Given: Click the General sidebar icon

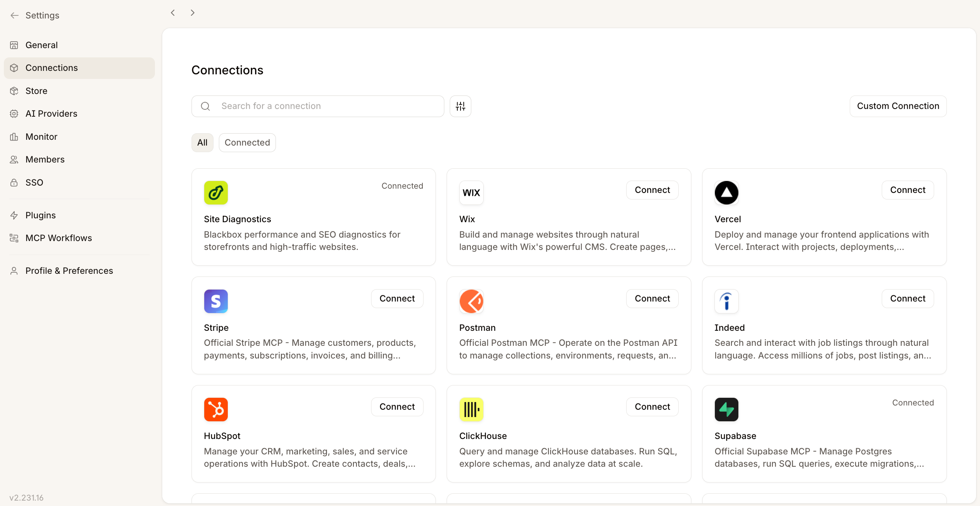Looking at the screenshot, I should click(x=14, y=45).
